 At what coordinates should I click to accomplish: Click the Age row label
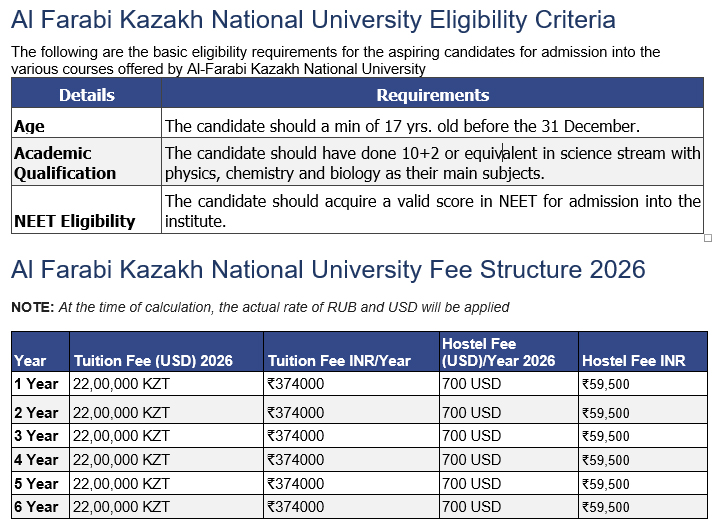pyautogui.click(x=29, y=126)
